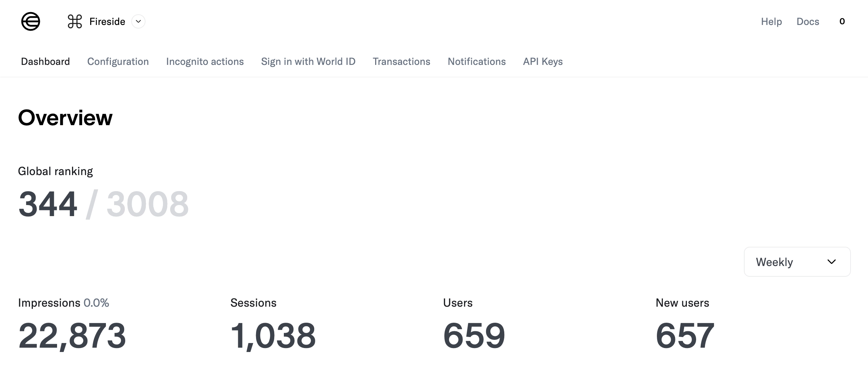
Task: Return to the Dashboard tab
Action: click(x=45, y=61)
